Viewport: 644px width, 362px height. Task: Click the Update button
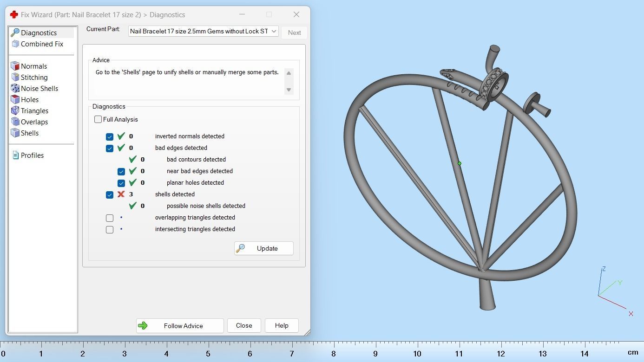pyautogui.click(x=263, y=248)
